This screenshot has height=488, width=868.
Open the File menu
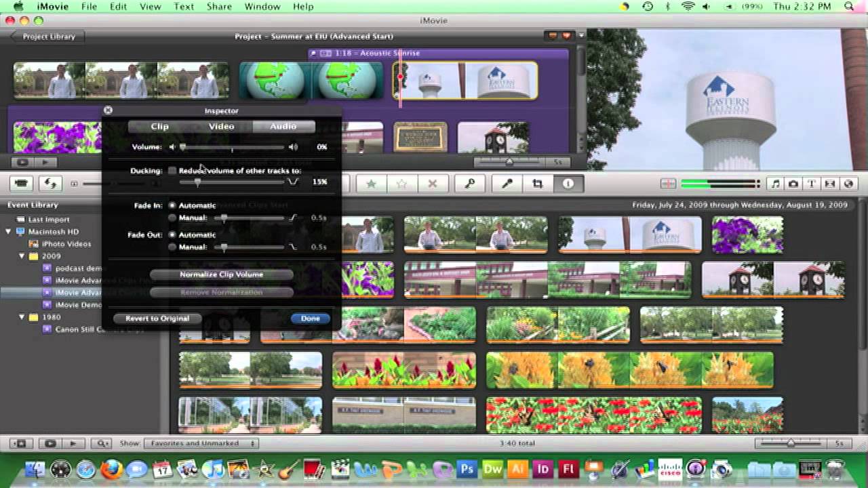point(89,6)
